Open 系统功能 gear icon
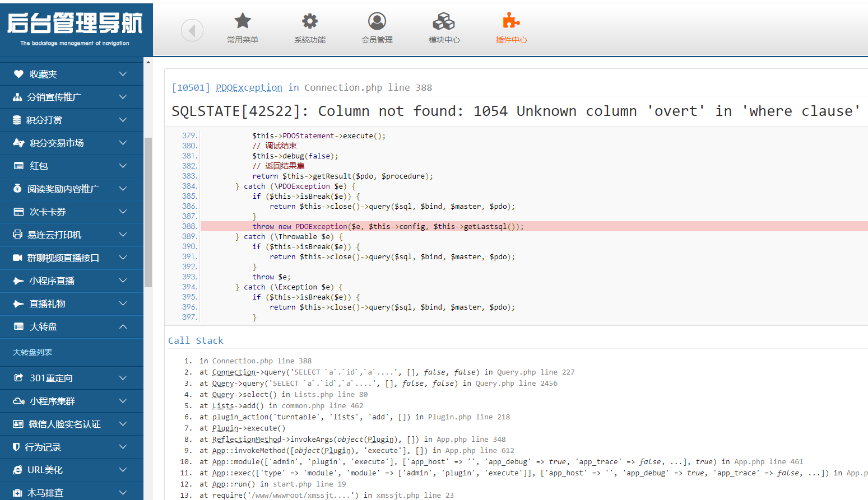Viewport: 868px width, 500px height. [310, 21]
